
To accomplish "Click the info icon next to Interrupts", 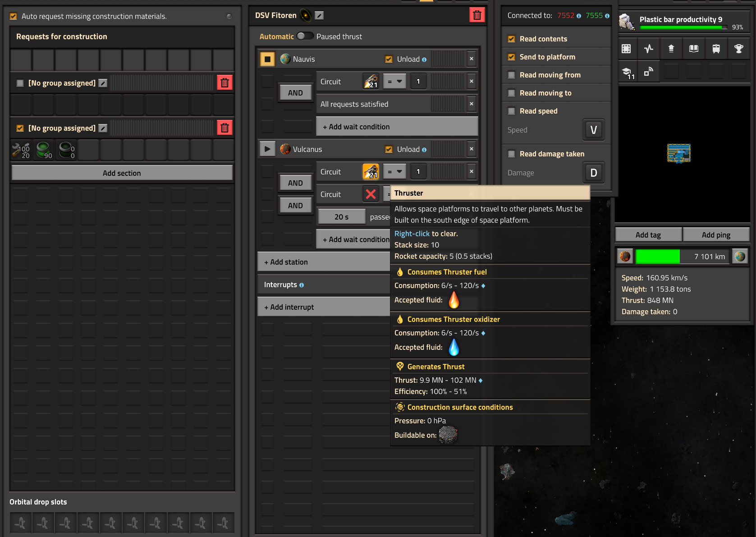I will [x=302, y=285].
